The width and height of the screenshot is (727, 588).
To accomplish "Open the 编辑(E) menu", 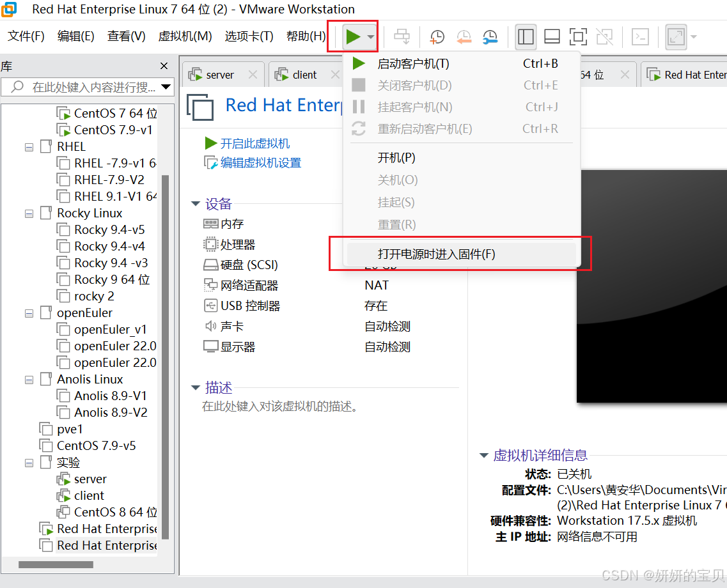I will [x=75, y=36].
